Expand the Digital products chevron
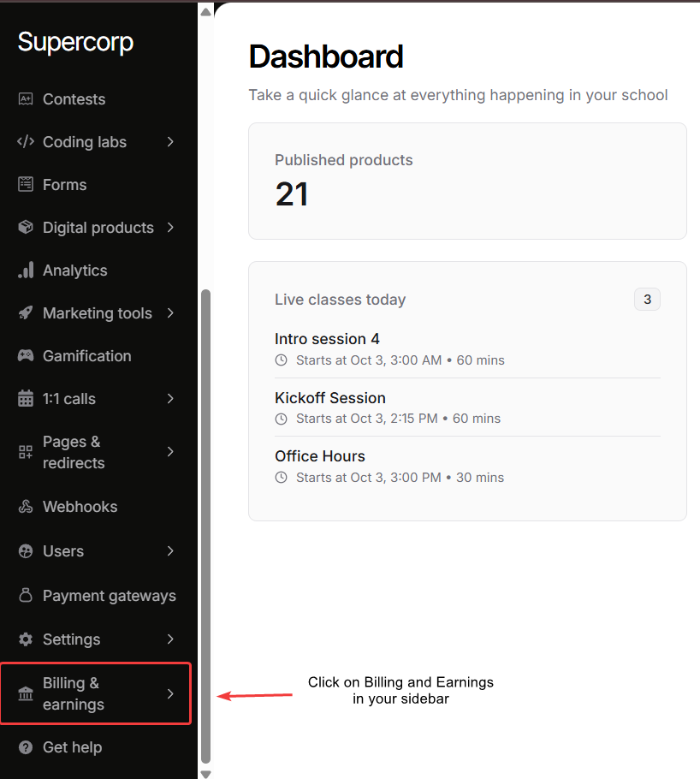The height and width of the screenshot is (779, 700). [170, 228]
